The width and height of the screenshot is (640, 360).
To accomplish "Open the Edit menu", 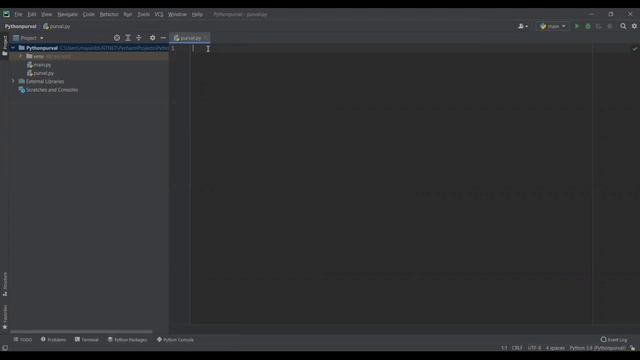I will [x=31, y=14].
